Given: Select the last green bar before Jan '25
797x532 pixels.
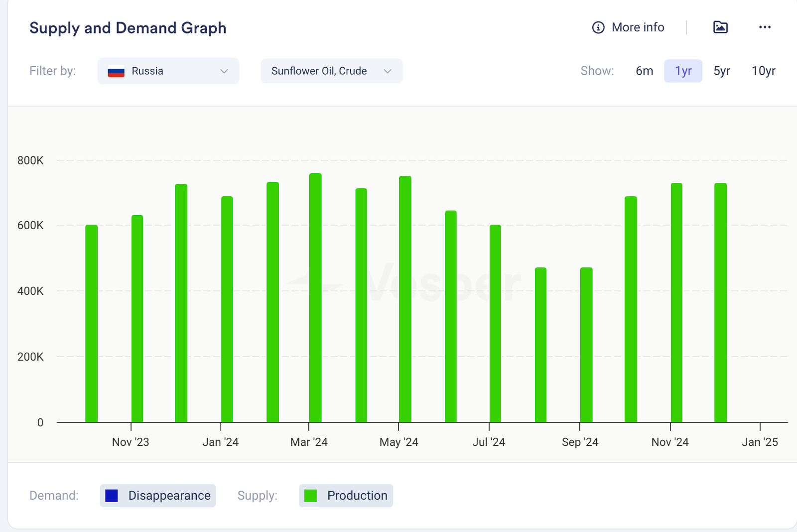Looking at the screenshot, I should coord(720,303).
